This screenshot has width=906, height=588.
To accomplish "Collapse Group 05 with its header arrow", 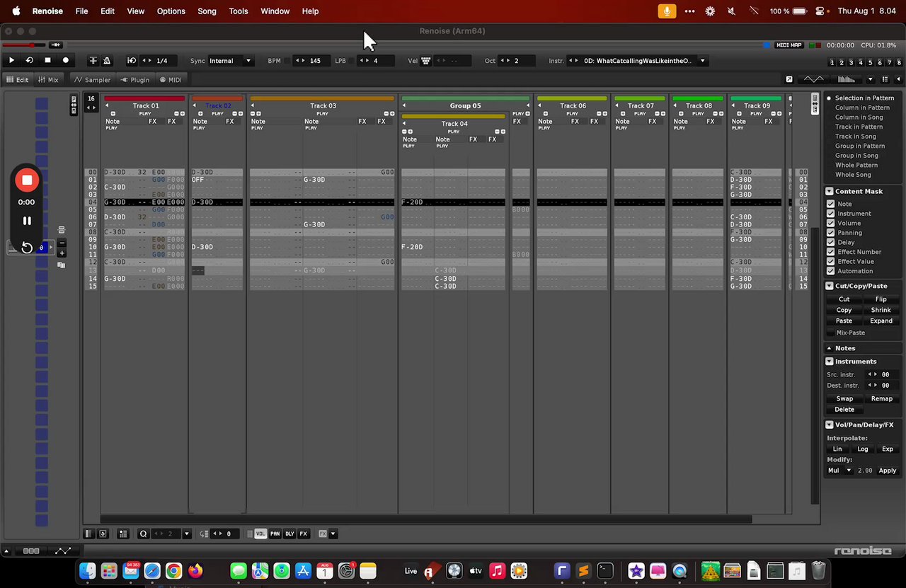I will [x=404, y=106].
